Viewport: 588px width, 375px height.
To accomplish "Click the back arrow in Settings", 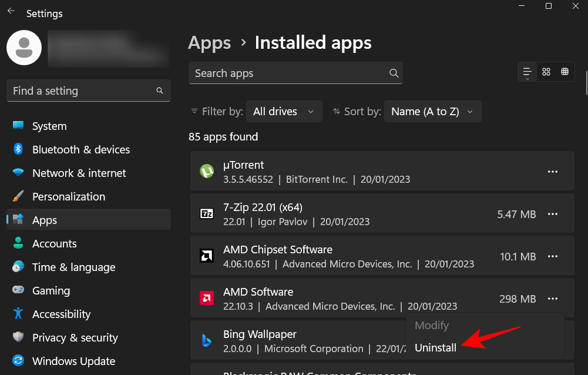I will click(x=11, y=10).
